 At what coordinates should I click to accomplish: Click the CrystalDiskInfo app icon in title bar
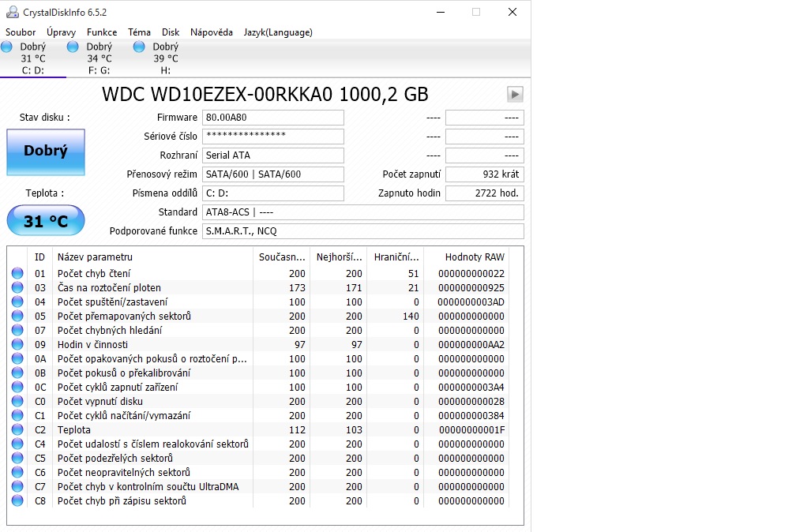(x=12, y=12)
